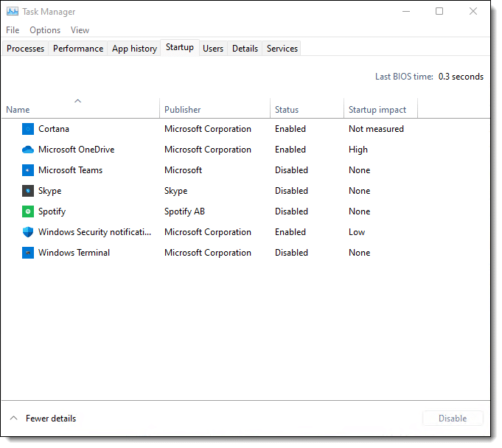Click the Disable button
502x448 pixels.
tap(453, 419)
